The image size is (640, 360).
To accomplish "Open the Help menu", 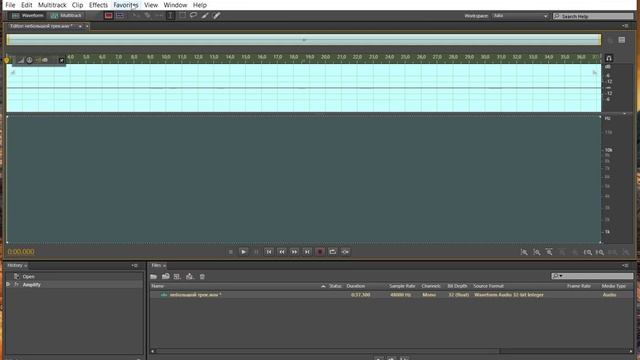I will click(x=200, y=5).
